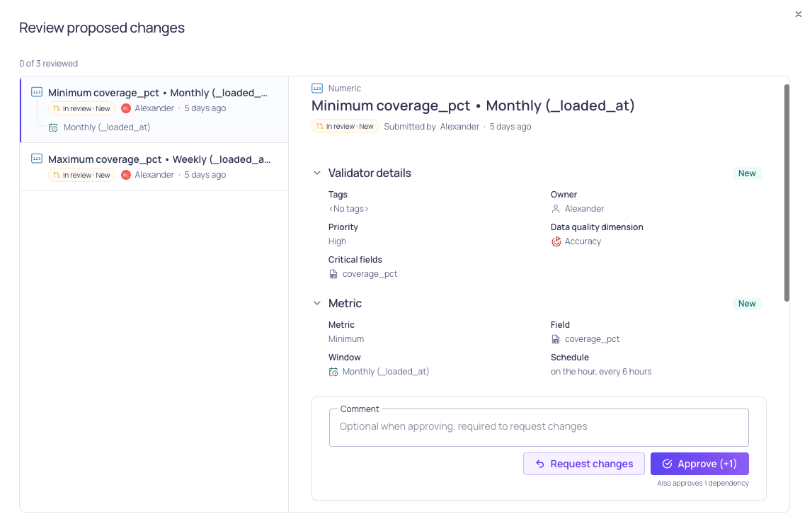The image size is (812, 531).
Task: Close the review proposed changes dialog
Action: click(798, 14)
